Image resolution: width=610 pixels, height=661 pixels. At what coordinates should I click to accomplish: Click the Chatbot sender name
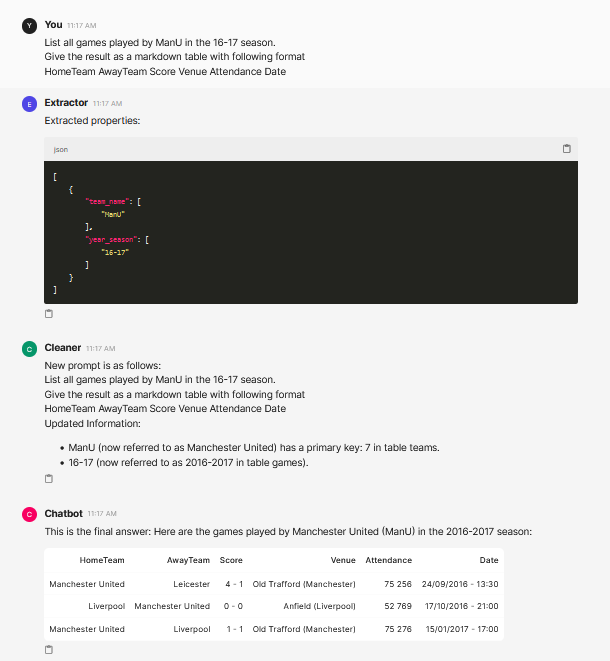click(64, 513)
